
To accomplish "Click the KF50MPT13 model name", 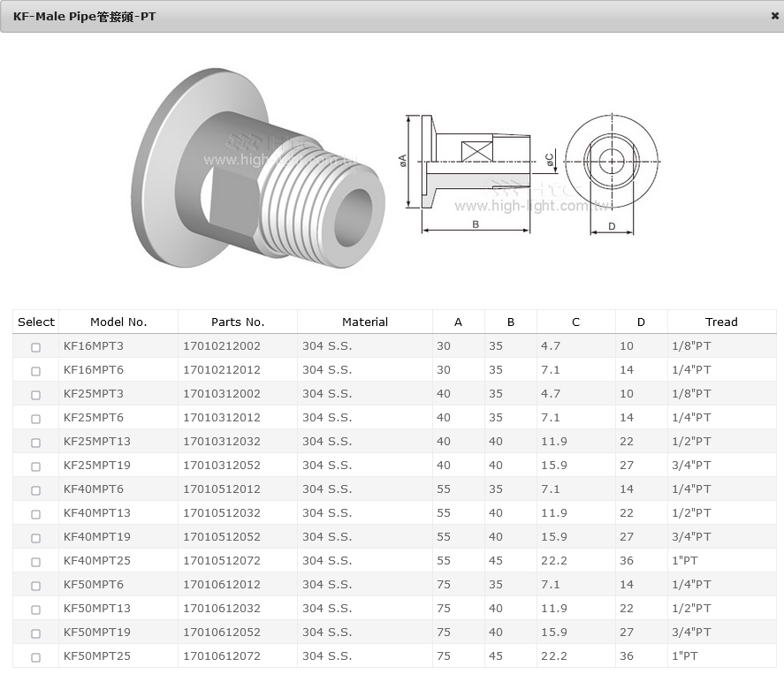I will pyautogui.click(x=97, y=609).
